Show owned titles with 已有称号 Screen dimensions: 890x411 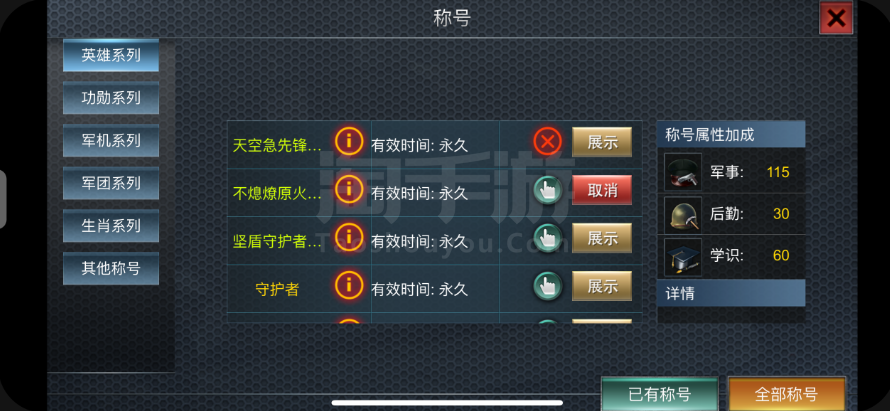coord(660,394)
